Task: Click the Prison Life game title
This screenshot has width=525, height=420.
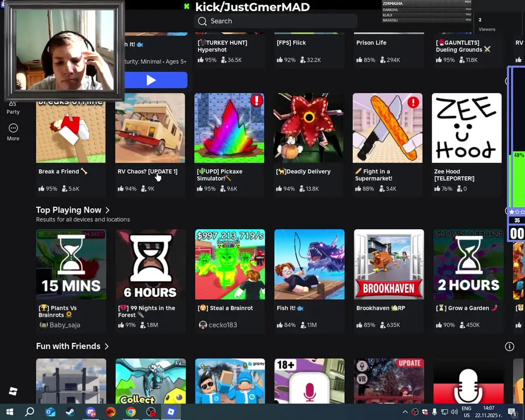Action: coord(372,43)
